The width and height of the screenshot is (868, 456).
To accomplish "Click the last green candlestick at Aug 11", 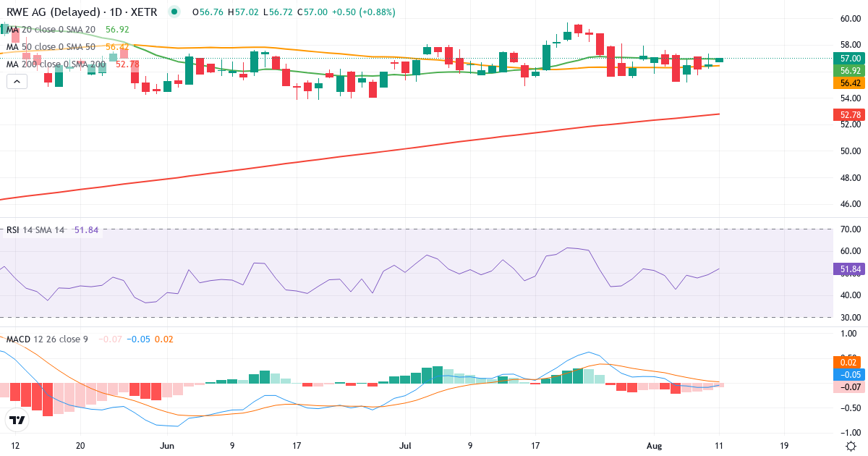I will click(719, 59).
